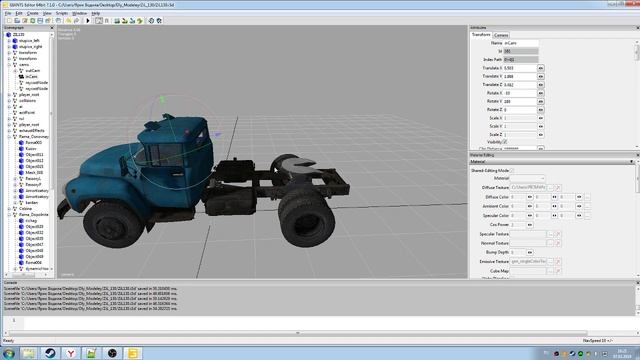
Task: Click the Translate Z input field
Action: pyautogui.click(x=520, y=85)
